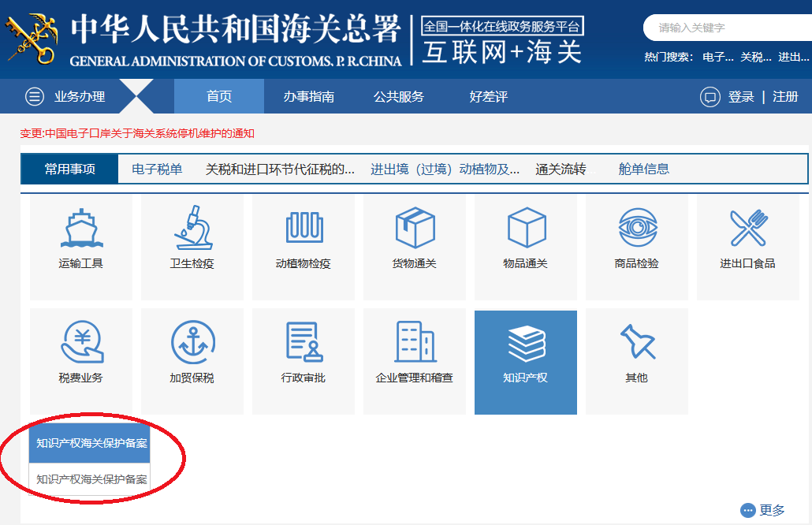Switch to the 常用事项 tab
The height and width of the screenshot is (525, 812).
(x=70, y=169)
